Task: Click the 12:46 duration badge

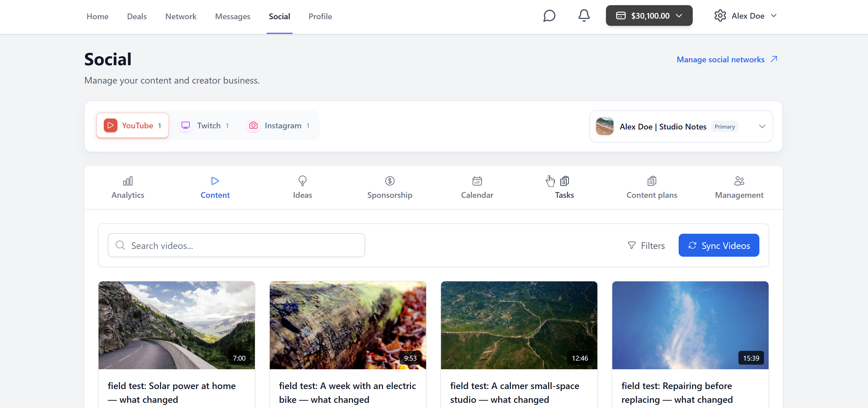Action: tap(580, 358)
